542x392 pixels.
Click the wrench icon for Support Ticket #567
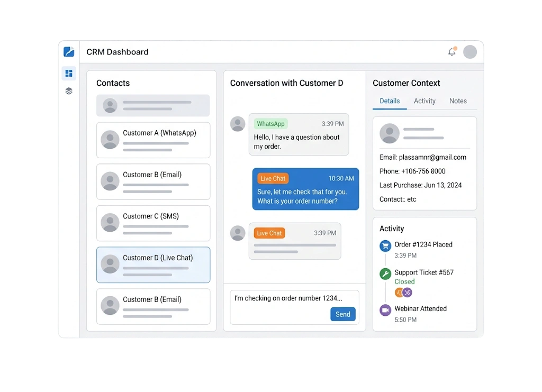[x=385, y=274]
